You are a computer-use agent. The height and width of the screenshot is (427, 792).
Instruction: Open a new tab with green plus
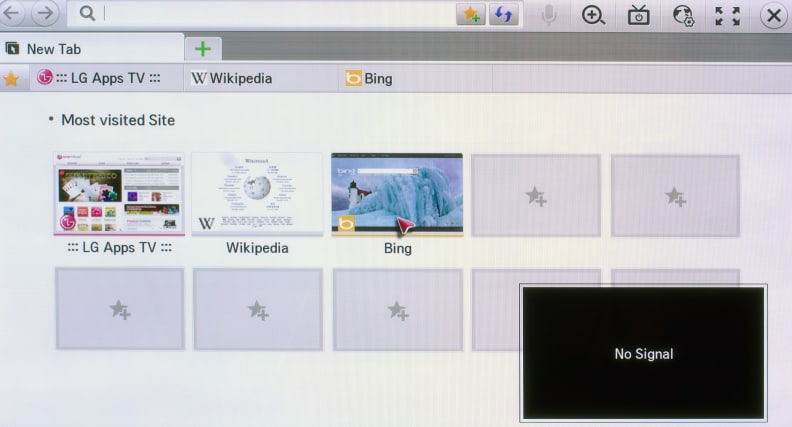tap(203, 49)
